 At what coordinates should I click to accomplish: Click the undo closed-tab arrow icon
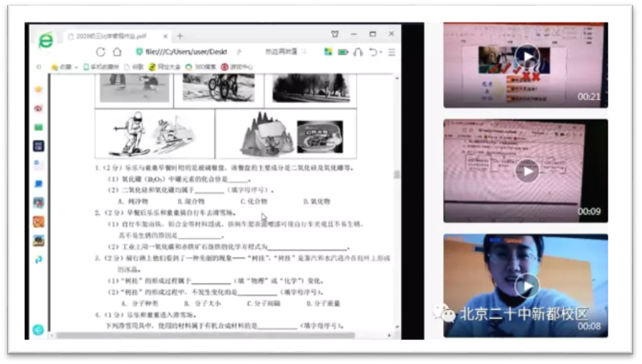(x=373, y=52)
